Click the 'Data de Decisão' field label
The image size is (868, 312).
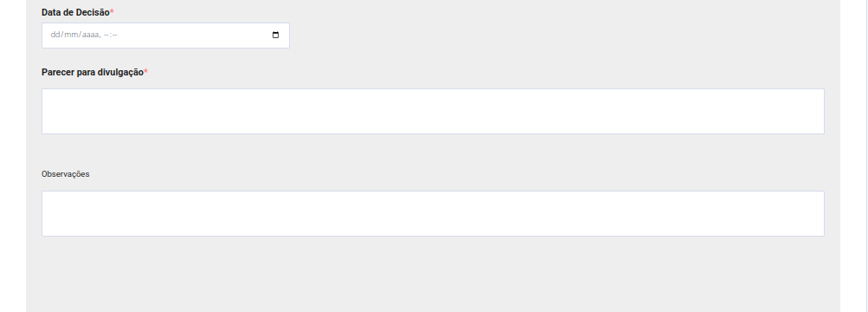75,12
